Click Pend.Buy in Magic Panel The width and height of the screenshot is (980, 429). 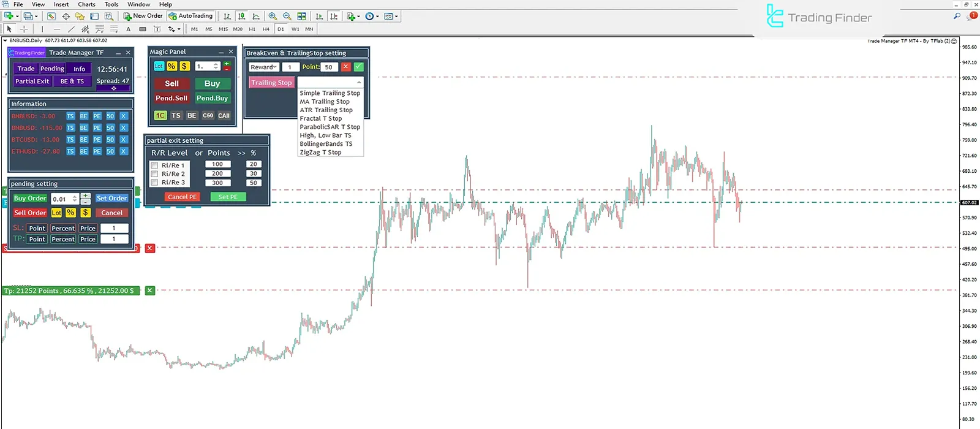click(x=212, y=98)
